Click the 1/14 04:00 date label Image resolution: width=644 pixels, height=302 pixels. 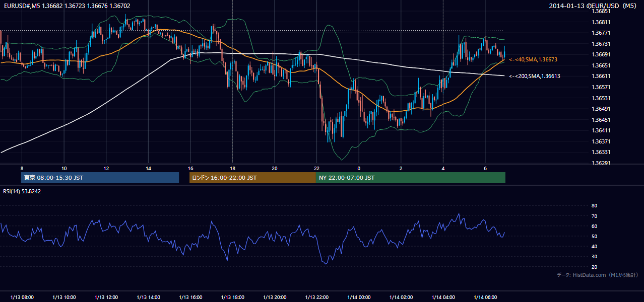pos(443,297)
